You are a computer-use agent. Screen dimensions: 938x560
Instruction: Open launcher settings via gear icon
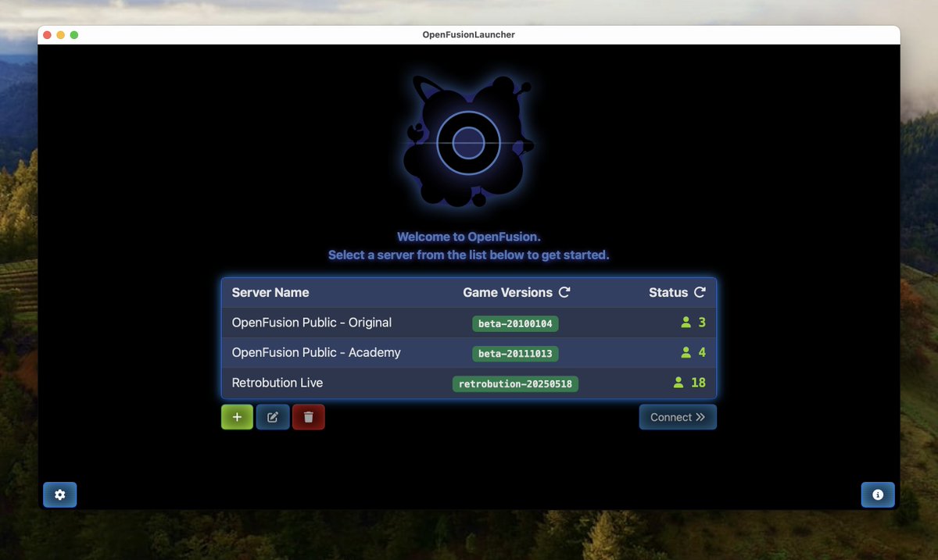tap(60, 494)
